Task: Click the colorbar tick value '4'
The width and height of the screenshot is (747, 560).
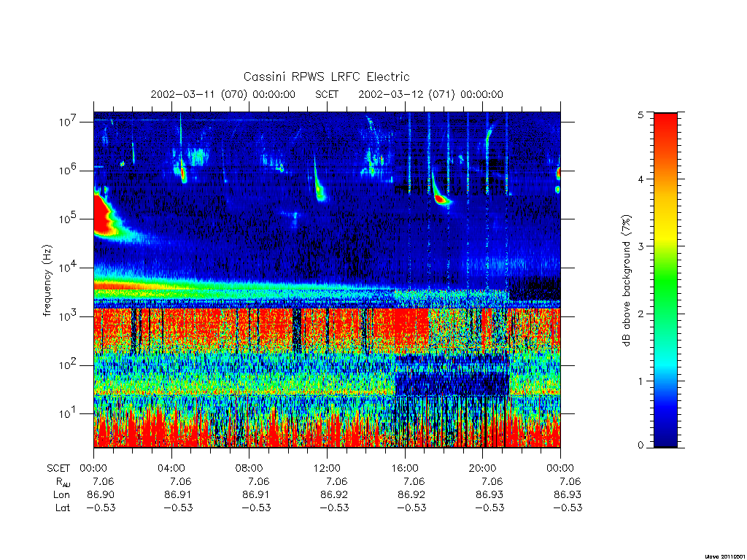Action: (x=640, y=179)
